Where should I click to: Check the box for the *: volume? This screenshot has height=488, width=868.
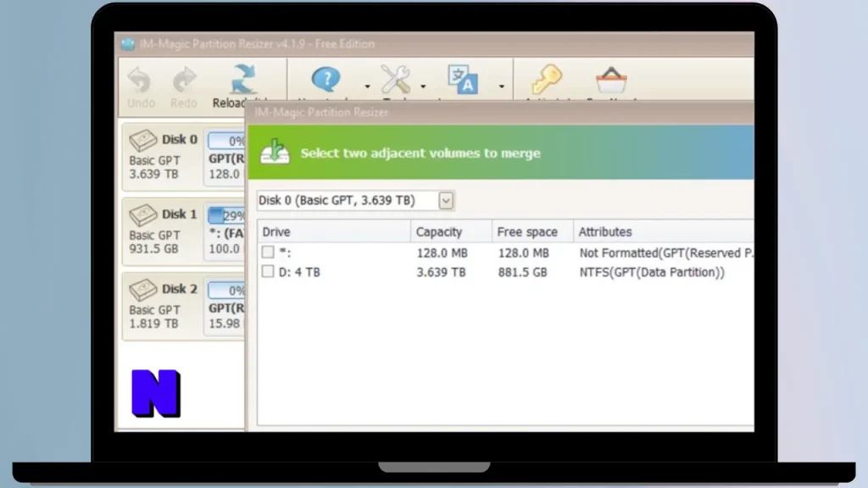point(268,252)
